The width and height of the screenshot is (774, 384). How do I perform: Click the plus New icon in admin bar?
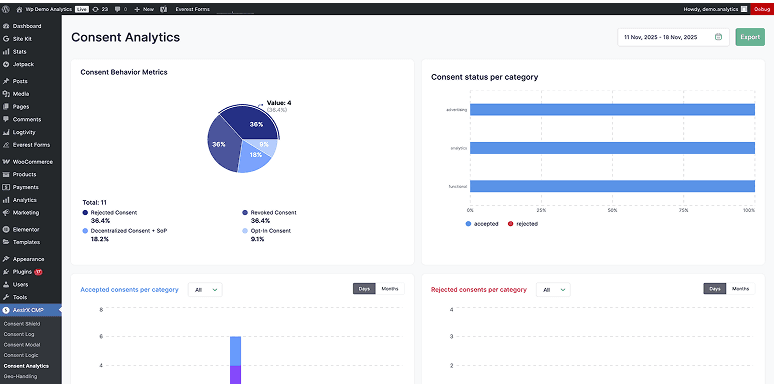pos(137,9)
